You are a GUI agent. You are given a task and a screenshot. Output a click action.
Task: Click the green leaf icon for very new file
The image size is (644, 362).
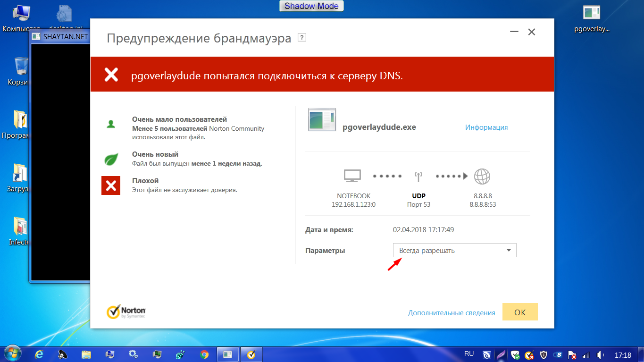pos(111,160)
